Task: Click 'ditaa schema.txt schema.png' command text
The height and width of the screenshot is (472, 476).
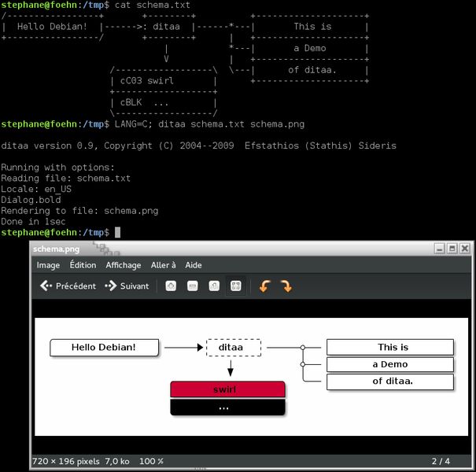Action: (231, 124)
